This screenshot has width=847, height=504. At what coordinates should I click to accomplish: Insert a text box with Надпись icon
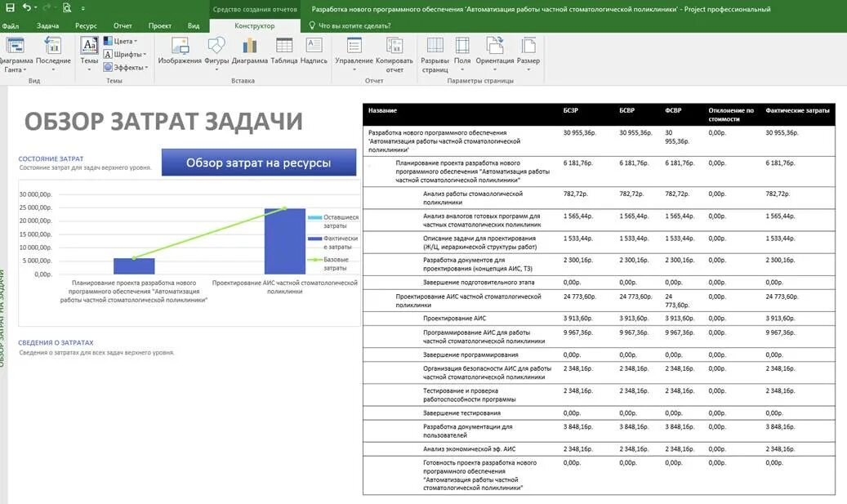pyautogui.click(x=314, y=46)
